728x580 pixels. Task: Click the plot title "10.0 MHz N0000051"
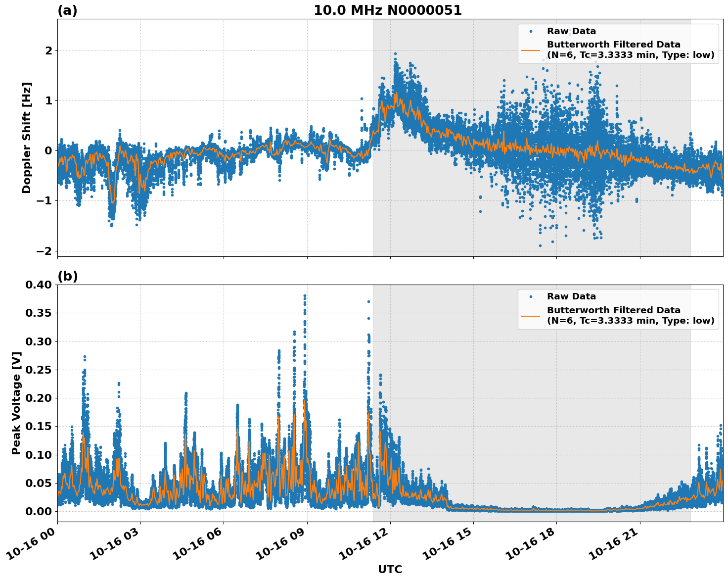tap(387, 10)
